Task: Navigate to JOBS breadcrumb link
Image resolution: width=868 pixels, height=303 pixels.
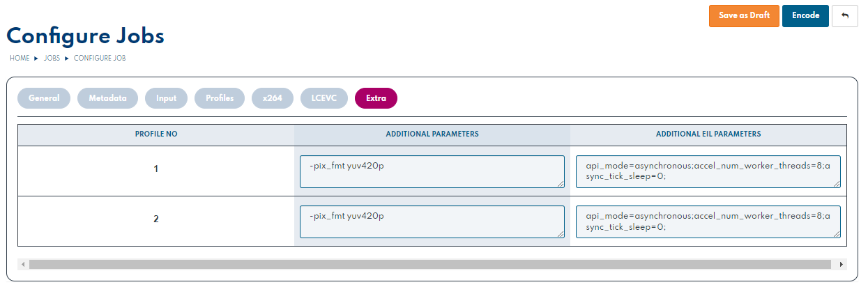Action: pyautogui.click(x=52, y=59)
